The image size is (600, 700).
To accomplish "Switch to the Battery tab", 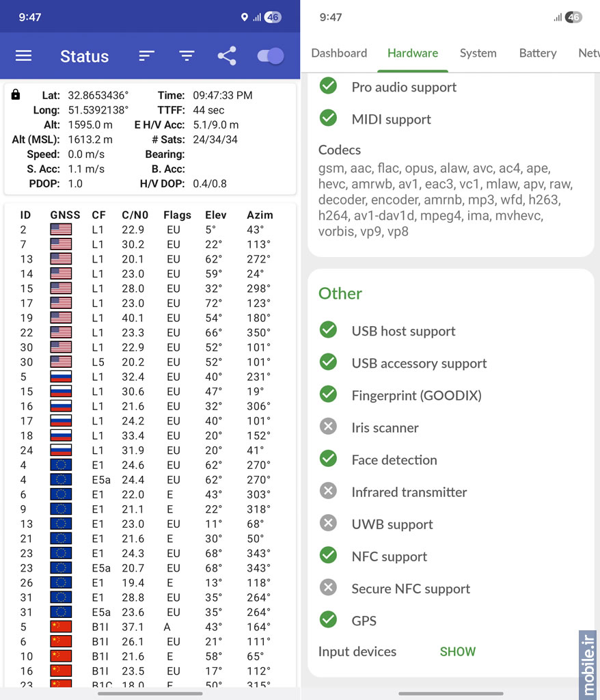I will 538,53.
